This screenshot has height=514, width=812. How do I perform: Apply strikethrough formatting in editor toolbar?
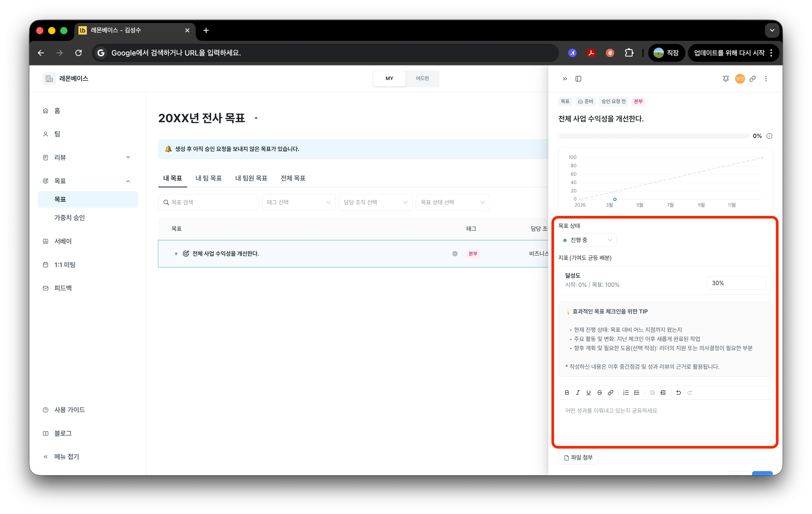[x=599, y=392]
